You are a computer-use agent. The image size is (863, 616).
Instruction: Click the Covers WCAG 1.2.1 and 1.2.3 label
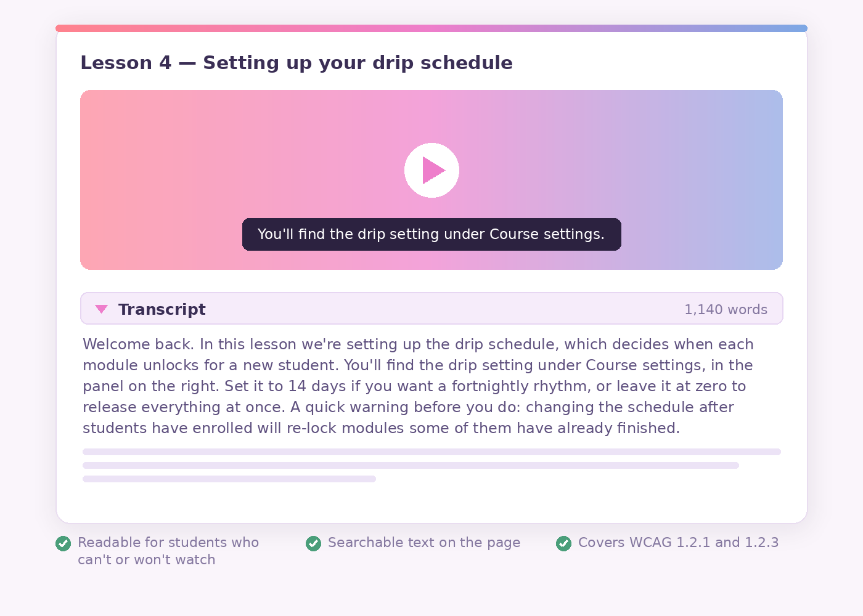678,543
